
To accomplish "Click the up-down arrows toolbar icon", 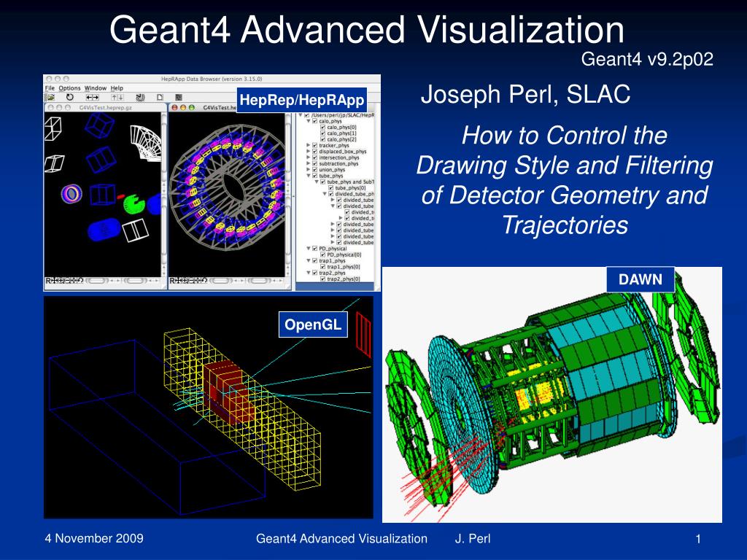I will point(117,97).
